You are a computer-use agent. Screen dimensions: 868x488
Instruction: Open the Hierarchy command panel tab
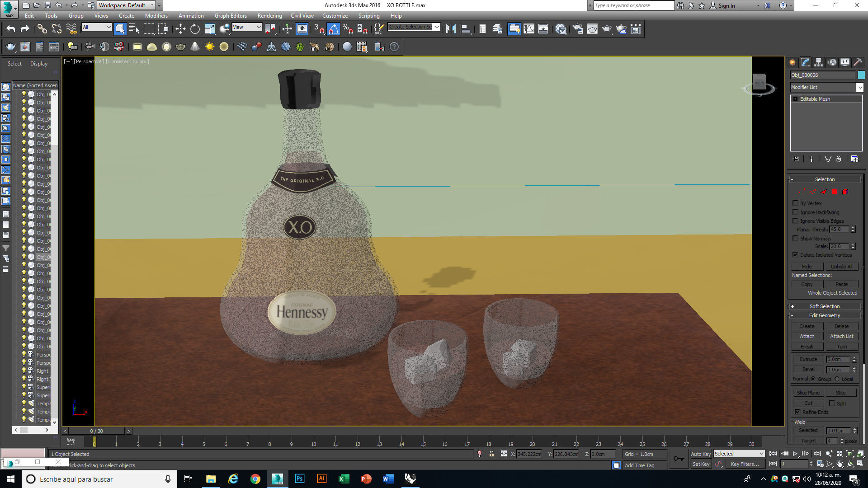pos(818,62)
